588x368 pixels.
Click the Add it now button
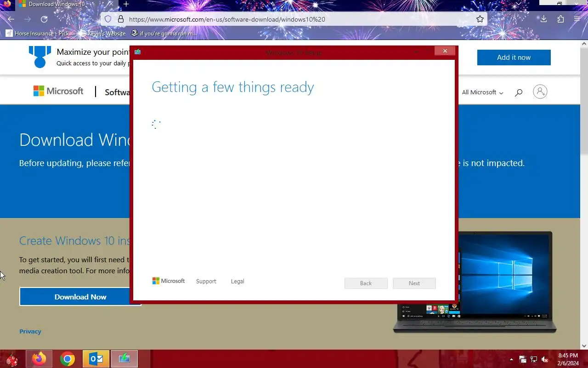coord(514,57)
